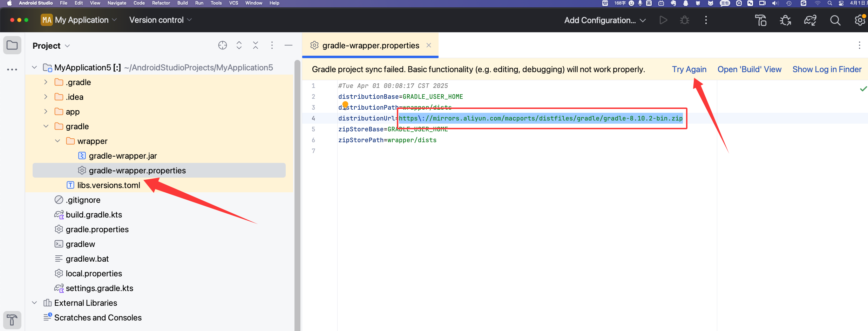Image resolution: width=868 pixels, height=331 pixels.
Task: Collapse the wrapper folder
Action: [x=57, y=141]
